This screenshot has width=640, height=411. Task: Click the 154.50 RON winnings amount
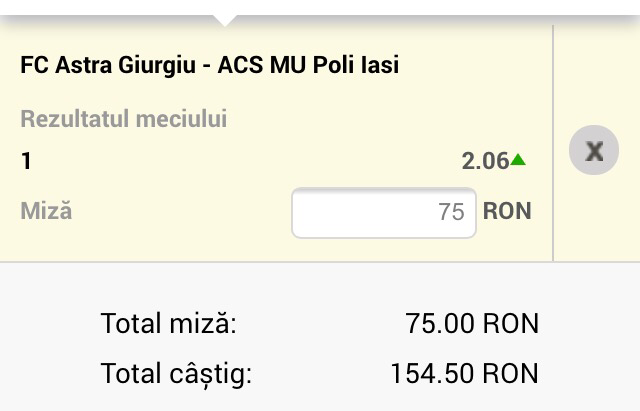464,374
